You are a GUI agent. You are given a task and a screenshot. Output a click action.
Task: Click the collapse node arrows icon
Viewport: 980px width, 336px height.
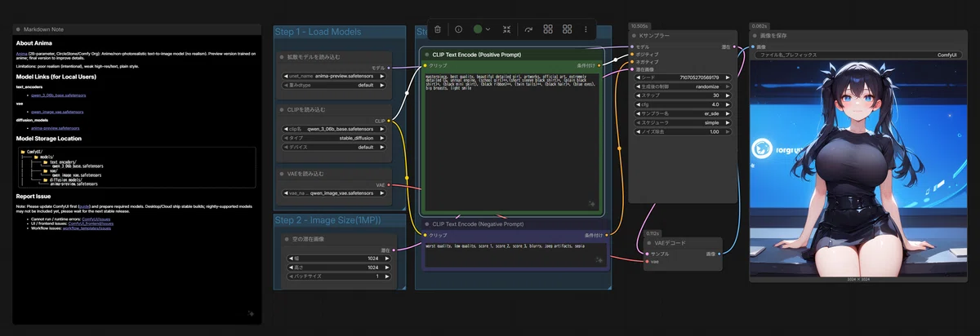[x=507, y=29]
